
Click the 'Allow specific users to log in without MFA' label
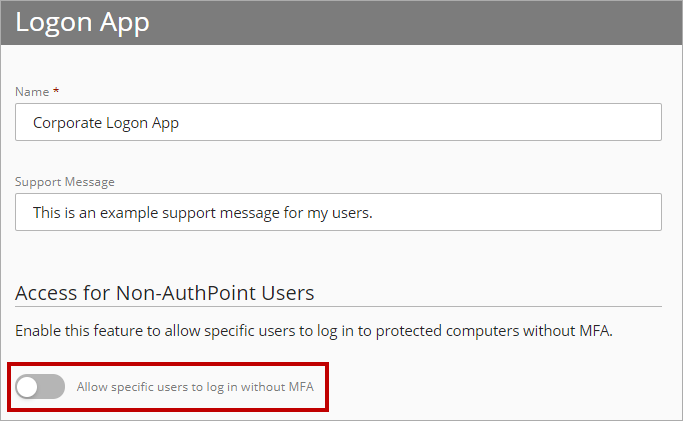(x=202, y=386)
